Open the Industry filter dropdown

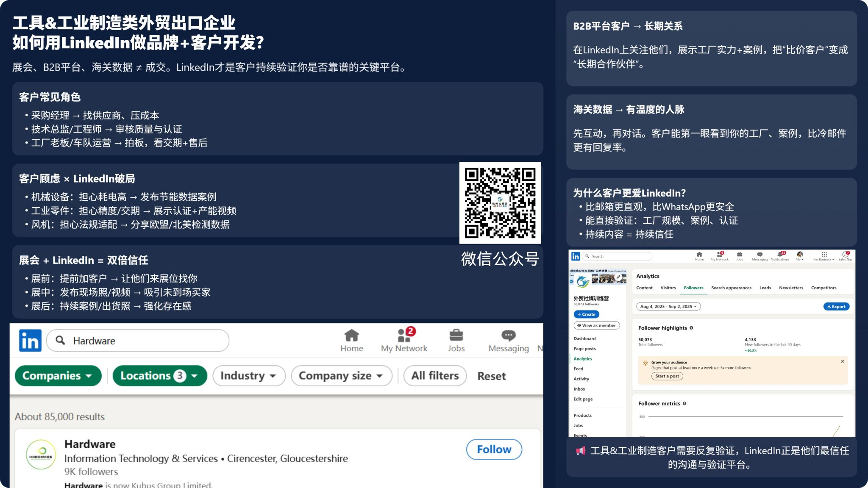(248, 376)
